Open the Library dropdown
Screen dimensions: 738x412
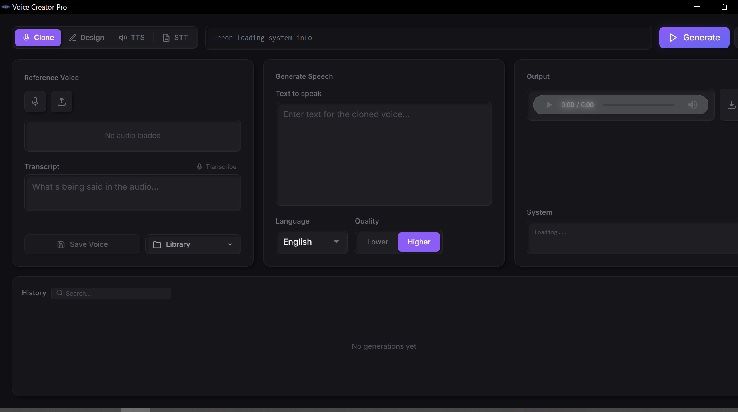tap(193, 244)
